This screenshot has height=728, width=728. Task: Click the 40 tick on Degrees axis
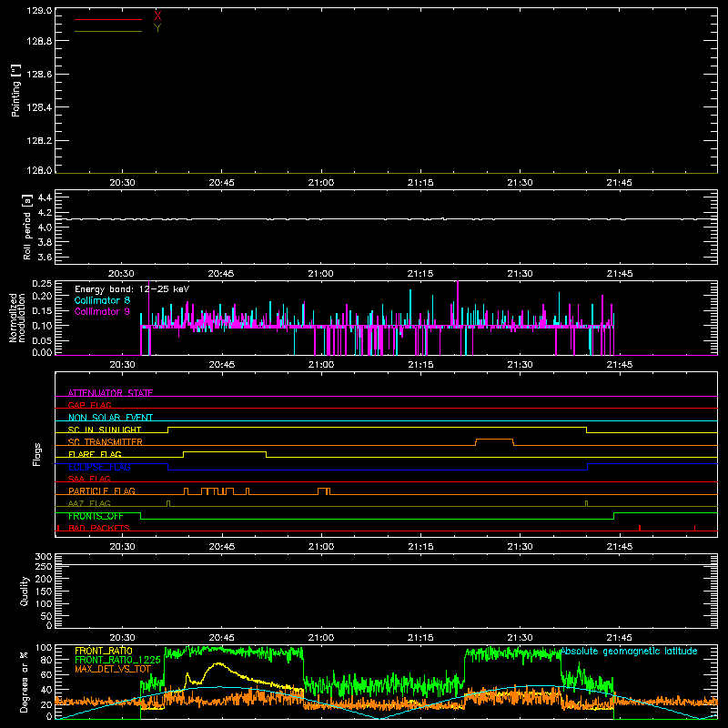pyautogui.click(x=46, y=690)
